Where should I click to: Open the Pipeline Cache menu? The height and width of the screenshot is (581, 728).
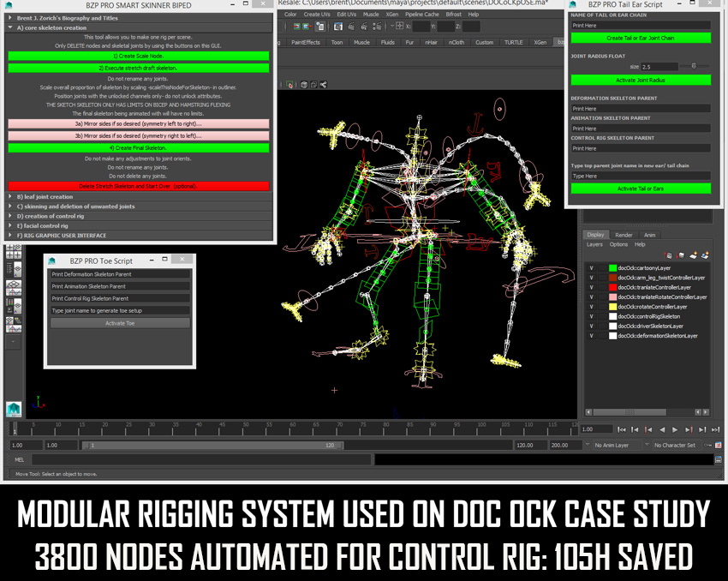[x=421, y=15]
